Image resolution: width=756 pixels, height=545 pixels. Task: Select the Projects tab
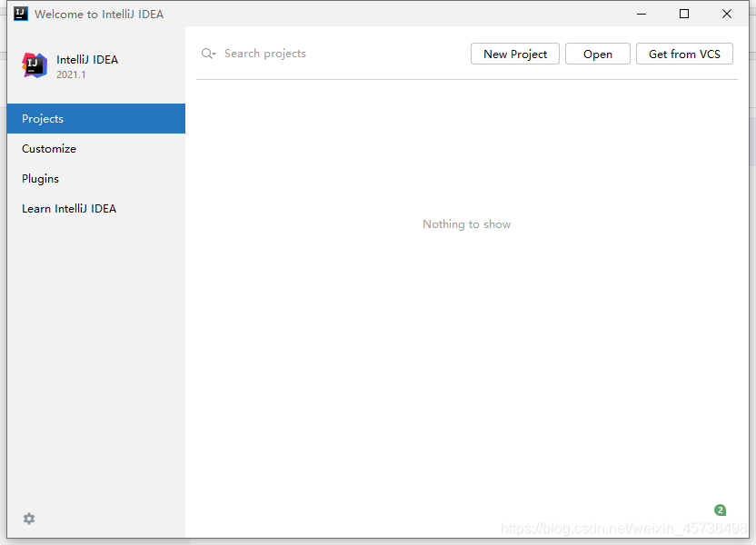tap(96, 119)
